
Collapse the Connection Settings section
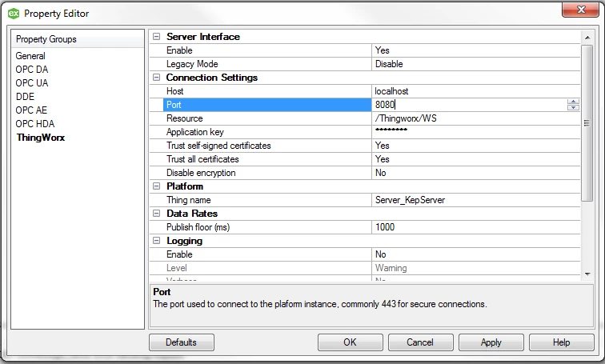[156, 78]
